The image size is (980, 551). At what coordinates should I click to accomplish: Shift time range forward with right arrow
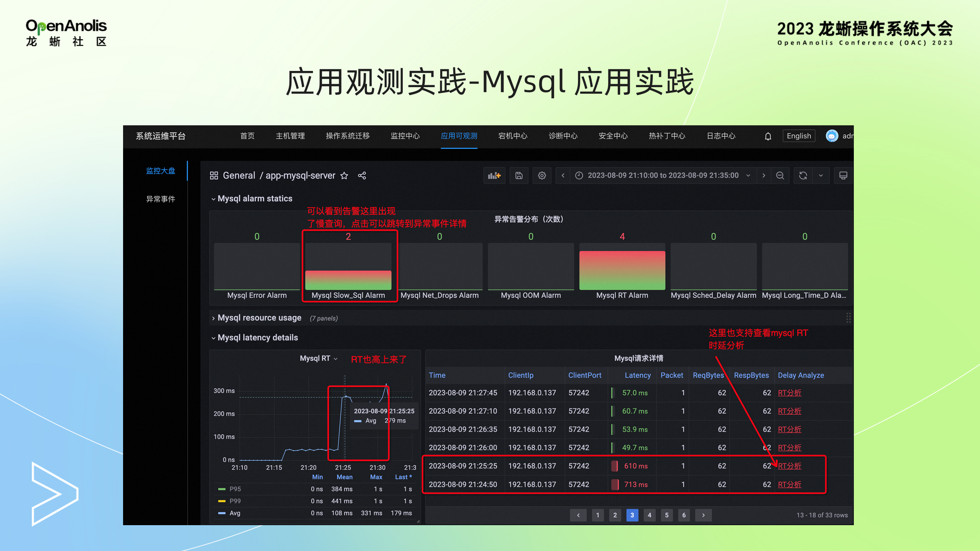click(x=764, y=176)
